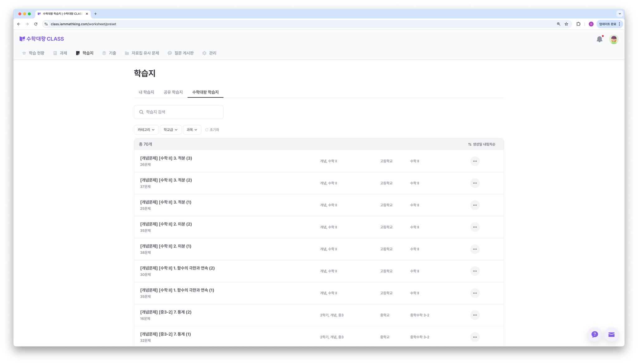This screenshot has height=364, width=638.
Task: Click the 수학대왕 CLASS logo
Action: tap(42, 39)
